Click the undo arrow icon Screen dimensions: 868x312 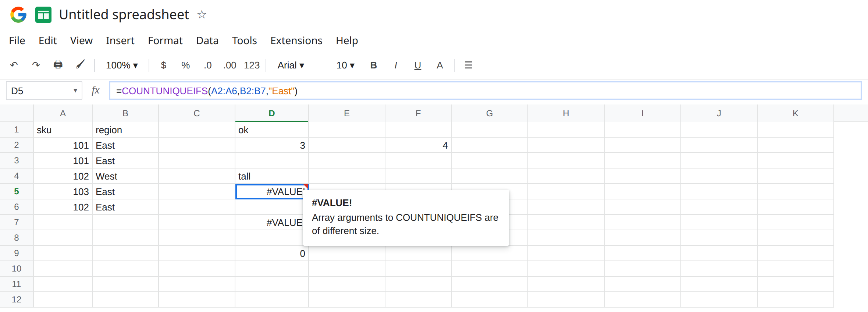[x=14, y=65]
